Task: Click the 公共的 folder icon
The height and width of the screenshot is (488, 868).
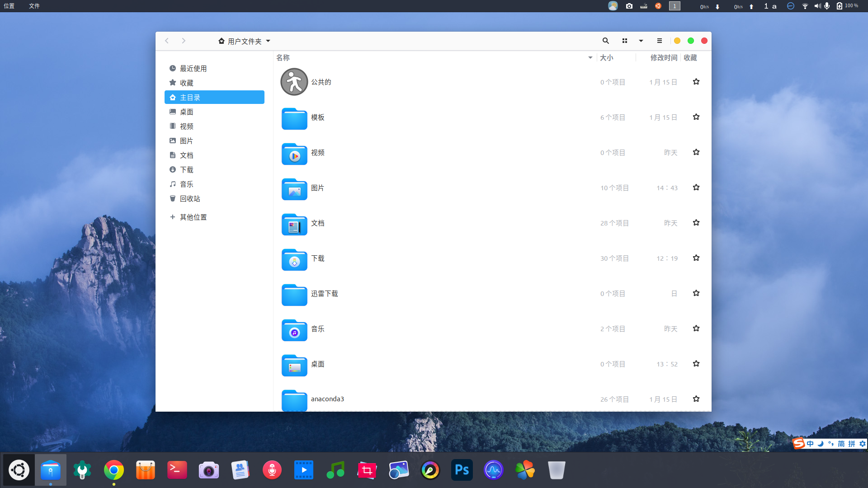Action: click(294, 82)
